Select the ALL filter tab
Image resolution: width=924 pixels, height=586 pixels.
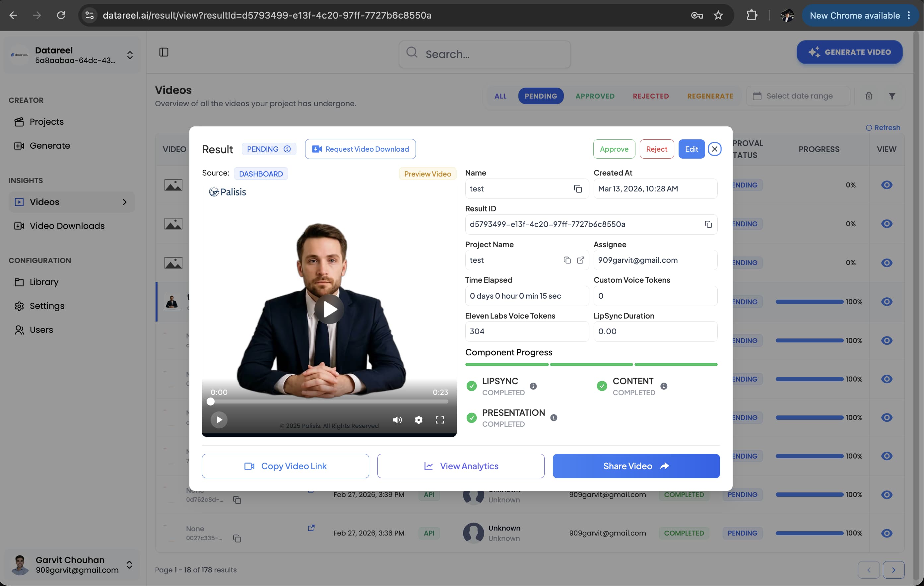coord(500,96)
